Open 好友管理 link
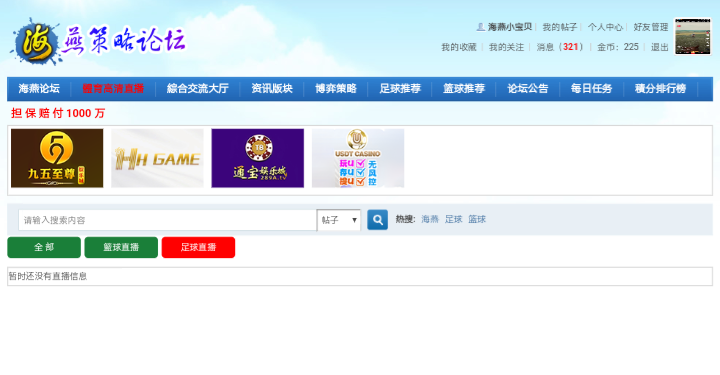Screen dimensions: 720x375 (x=651, y=27)
